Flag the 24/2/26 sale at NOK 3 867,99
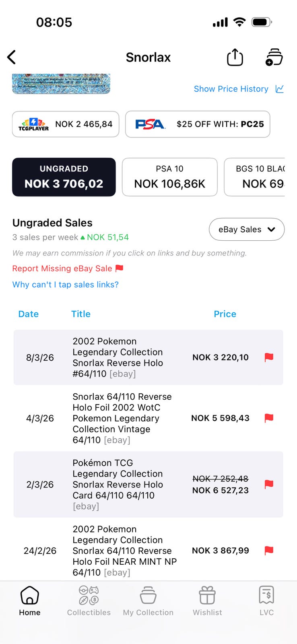The image size is (297, 644). point(269,550)
